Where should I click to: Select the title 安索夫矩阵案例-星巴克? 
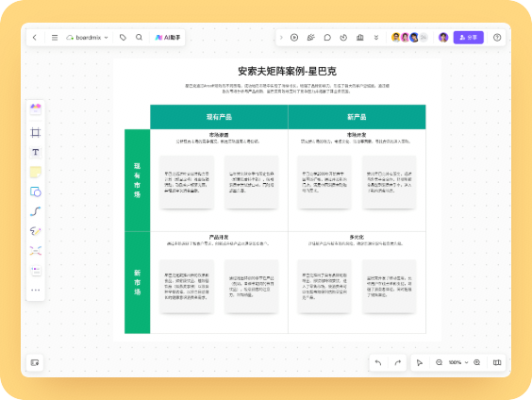coord(287,72)
